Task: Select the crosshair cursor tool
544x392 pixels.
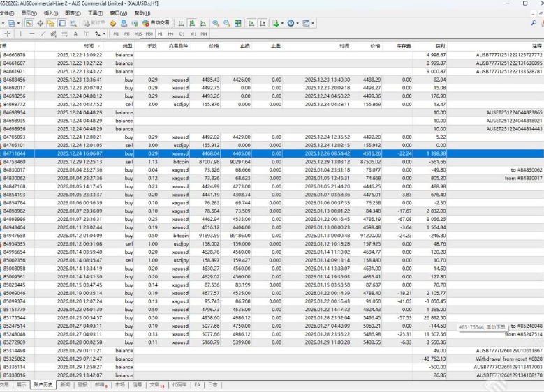Action: pos(8,33)
